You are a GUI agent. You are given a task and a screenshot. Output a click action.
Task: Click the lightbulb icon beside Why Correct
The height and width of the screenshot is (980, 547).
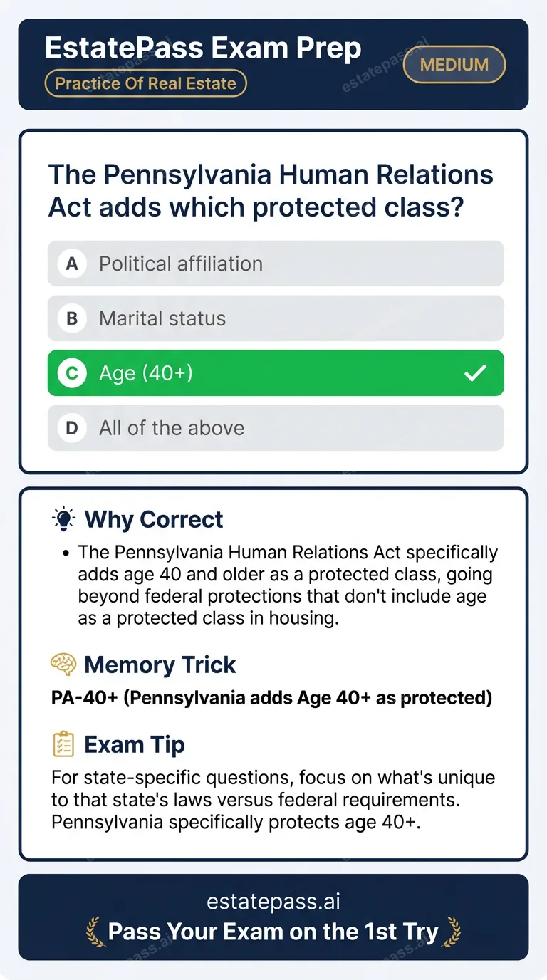pyautogui.click(x=63, y=518)
